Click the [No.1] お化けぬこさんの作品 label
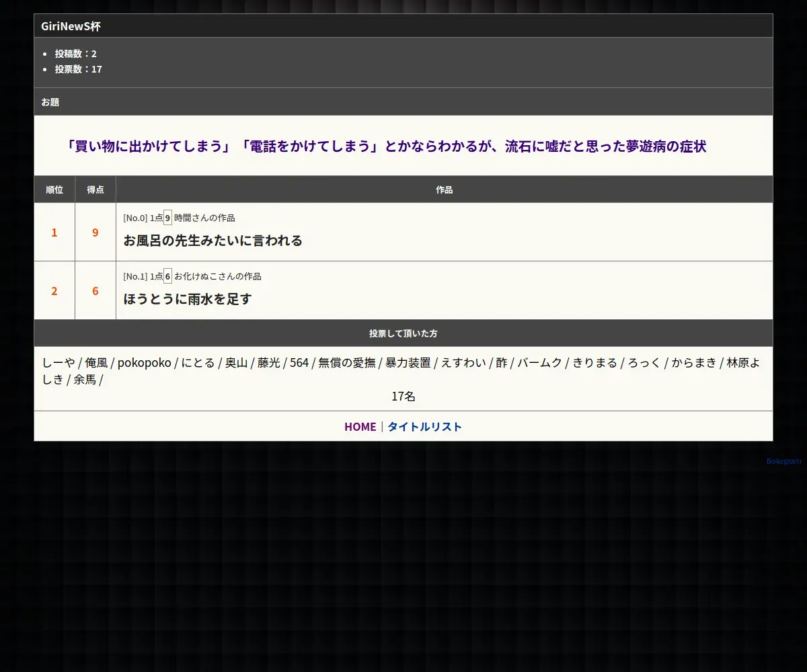 click(x=192, y=276)
